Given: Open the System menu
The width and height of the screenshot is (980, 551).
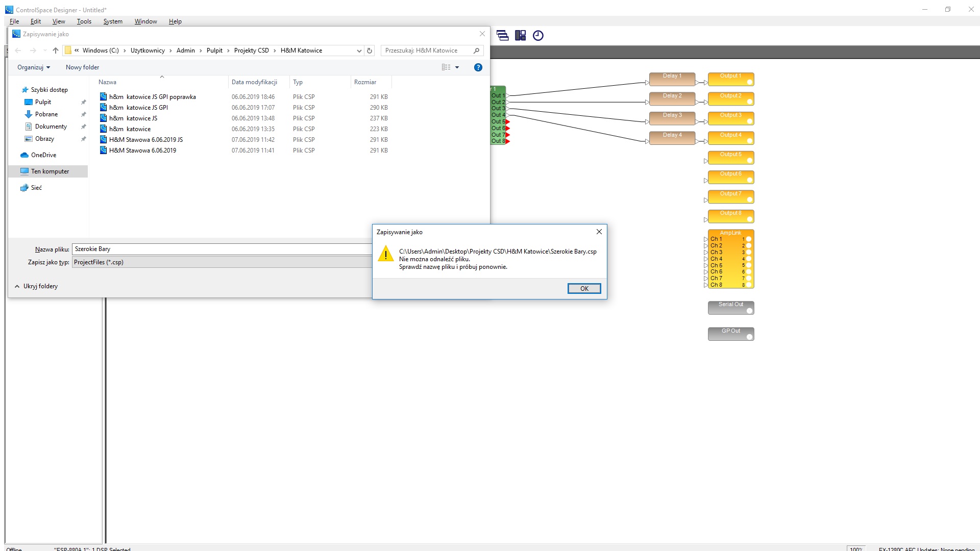Looking at the screenshot, I should [113, 21].
